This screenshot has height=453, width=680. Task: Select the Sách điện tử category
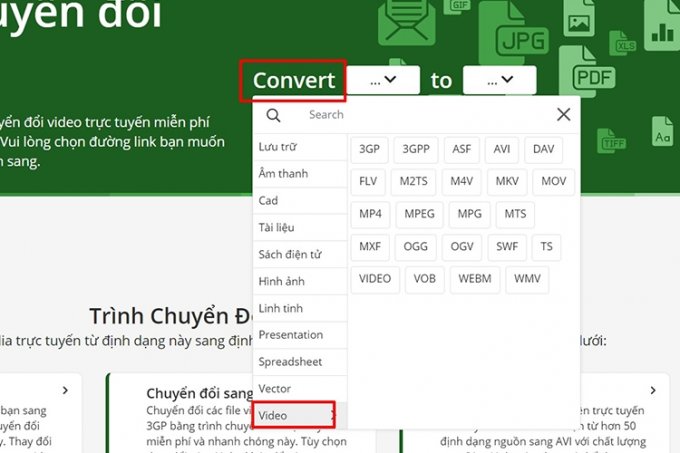coord(300,254)
